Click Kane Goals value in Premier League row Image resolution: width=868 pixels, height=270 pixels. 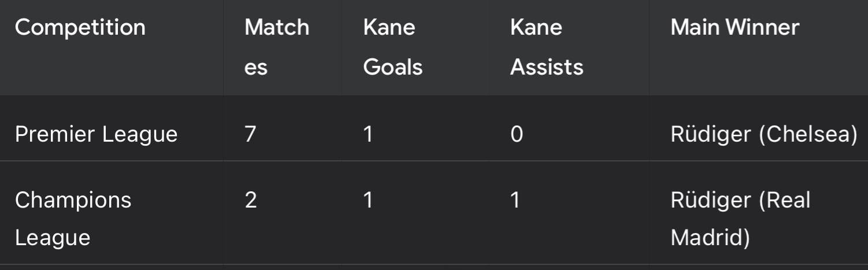coord(368,134)
